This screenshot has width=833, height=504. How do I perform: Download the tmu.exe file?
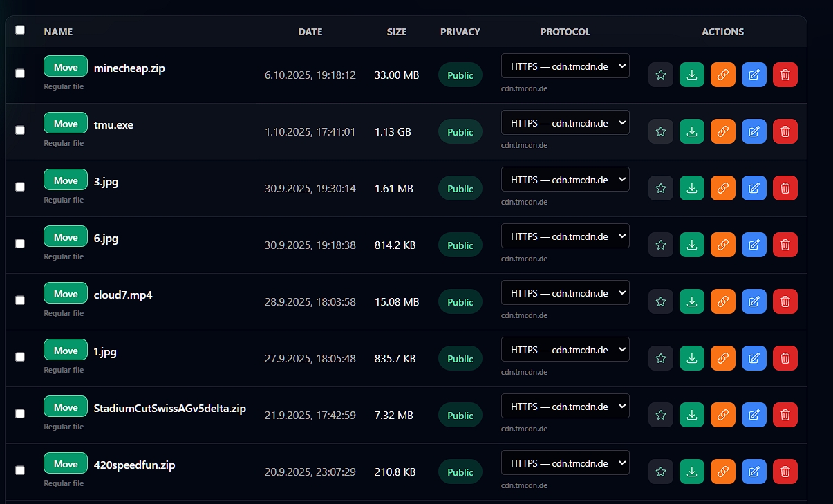point(691,131)
